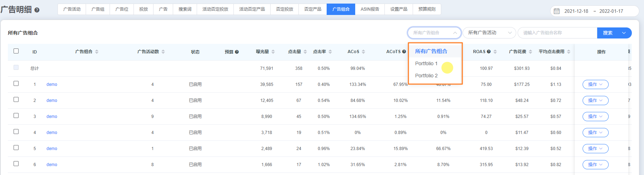644x175 pixels.
Task: Sort the 广告活动数 column
Action: [163, 52]
